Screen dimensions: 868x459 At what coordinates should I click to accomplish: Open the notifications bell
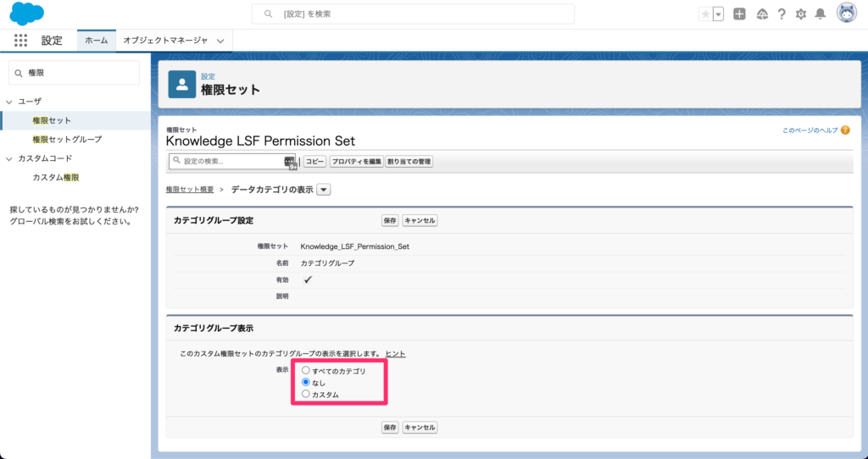821,14
